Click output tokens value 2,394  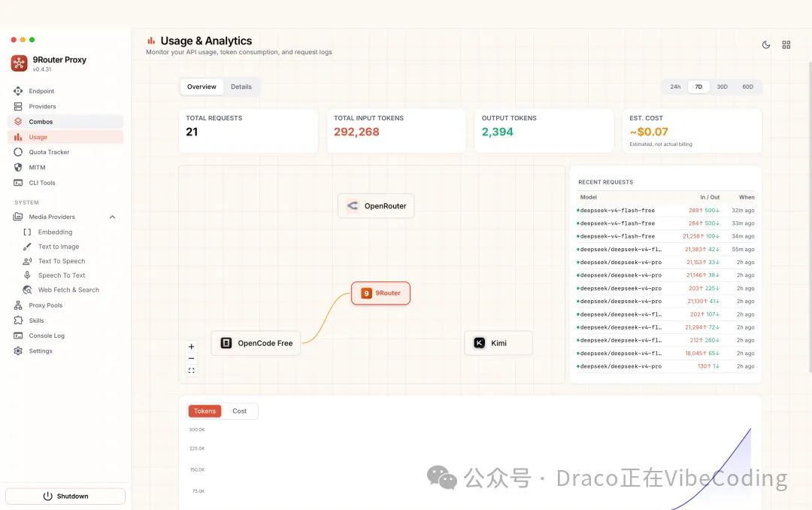click(497, 132)
